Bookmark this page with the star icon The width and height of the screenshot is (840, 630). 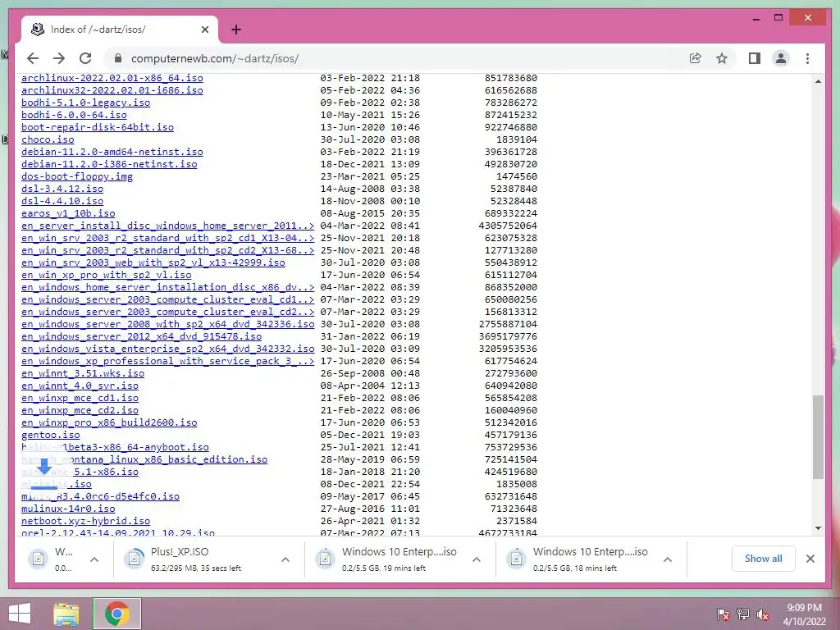[722, 58]
